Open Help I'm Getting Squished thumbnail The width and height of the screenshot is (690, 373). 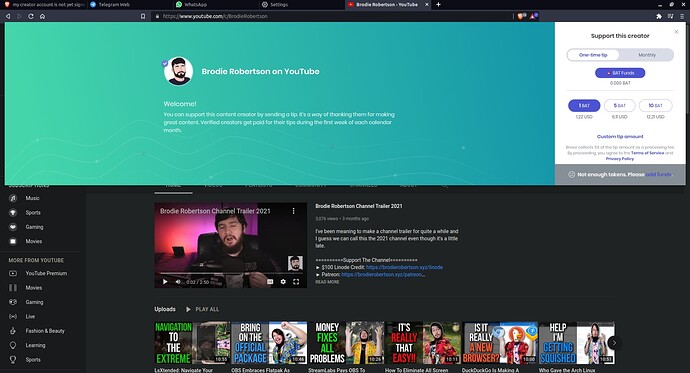(x=576, y=343)
